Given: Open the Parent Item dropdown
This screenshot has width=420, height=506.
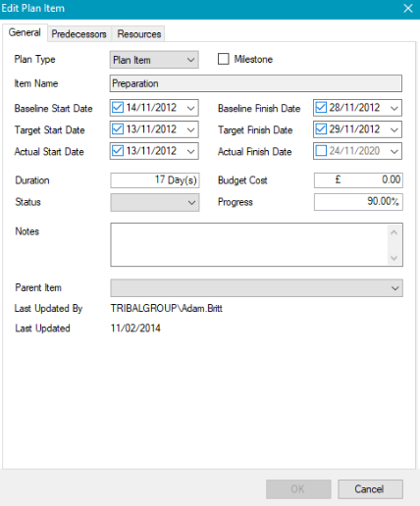Looking at the screenshot, I should (256, 288).
